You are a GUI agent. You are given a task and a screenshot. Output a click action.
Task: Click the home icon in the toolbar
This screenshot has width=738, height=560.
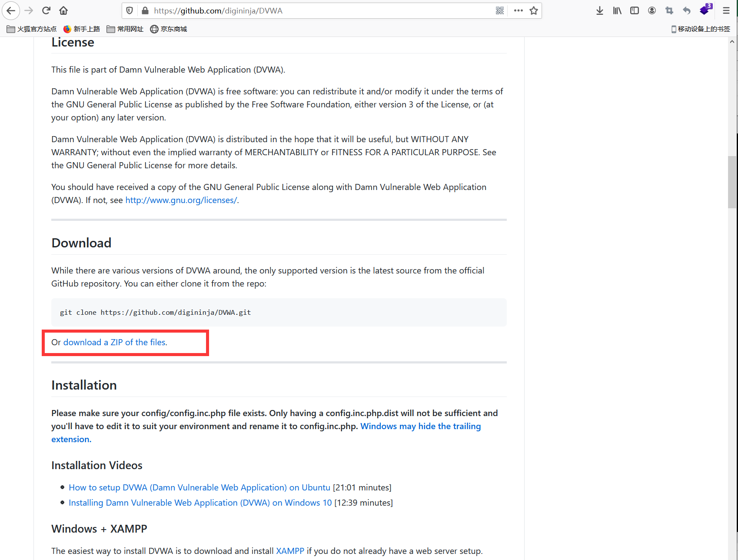tap(63, 10)
